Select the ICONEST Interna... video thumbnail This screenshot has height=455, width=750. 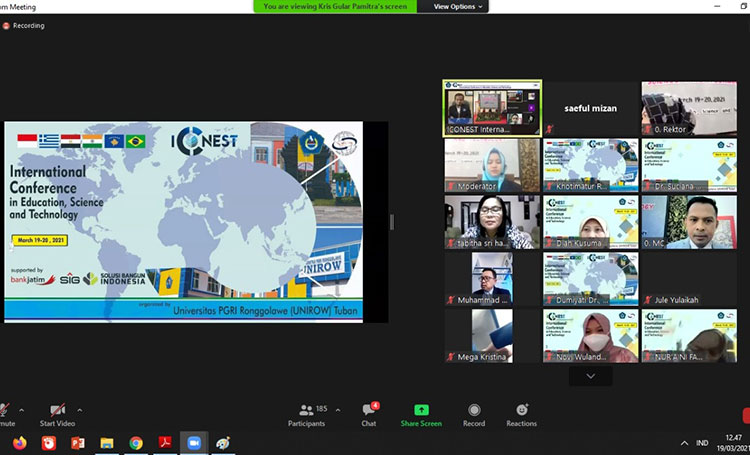(x=492, y=108)
